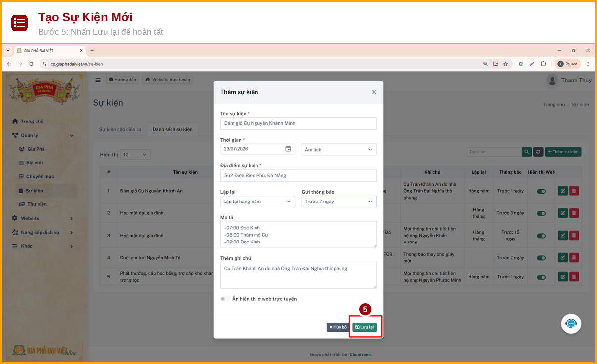The height and width of the screenshot is (364, 597).
Task: Toggle web display for row 2
Action: [541, 213]
